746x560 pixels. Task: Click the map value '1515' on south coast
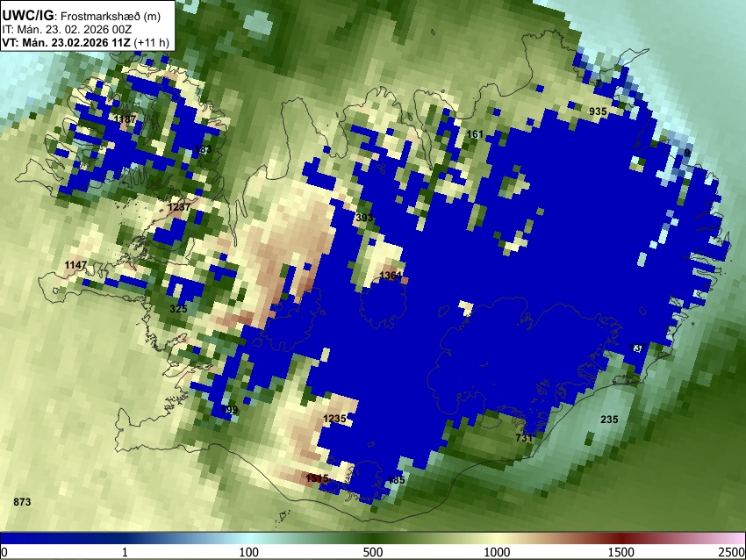(317, 478)
